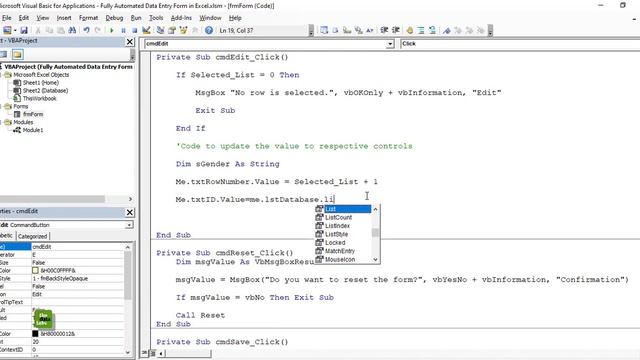Click the autocomplete list's up scroll arrow
This screenshot has width=640, height=360.
click(x=376, y=209)
